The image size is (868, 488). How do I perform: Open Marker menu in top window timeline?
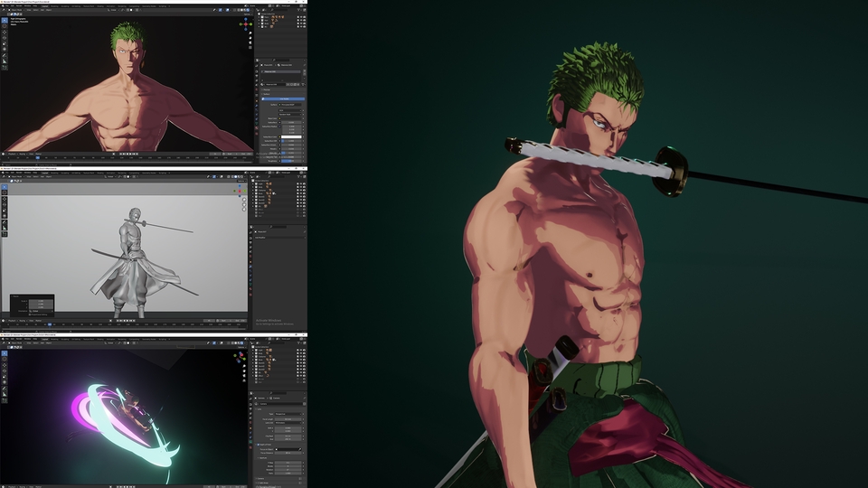pyautogui.click(x=38, y=154)
